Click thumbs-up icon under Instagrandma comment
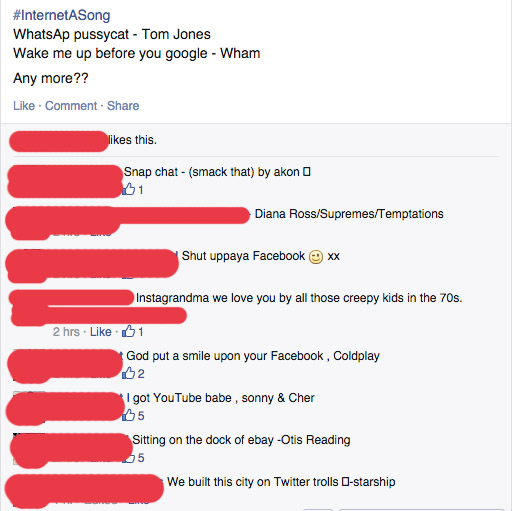Image resolution: width=512 pixels, height=511 pixels. [x=129, y=331]
